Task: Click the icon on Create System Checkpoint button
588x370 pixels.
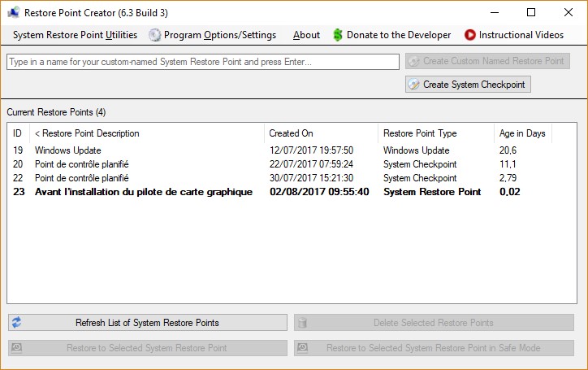Action: [x=414, y=85]
